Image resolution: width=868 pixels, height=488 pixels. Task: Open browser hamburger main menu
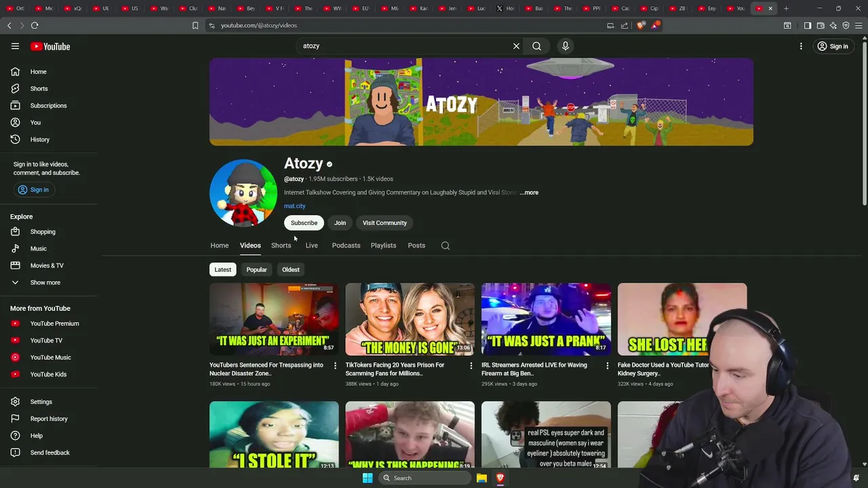[x=859, y=26]
